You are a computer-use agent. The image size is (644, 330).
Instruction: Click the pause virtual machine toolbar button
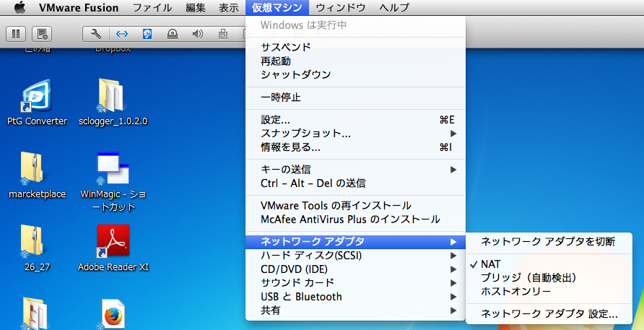(16, 34)
